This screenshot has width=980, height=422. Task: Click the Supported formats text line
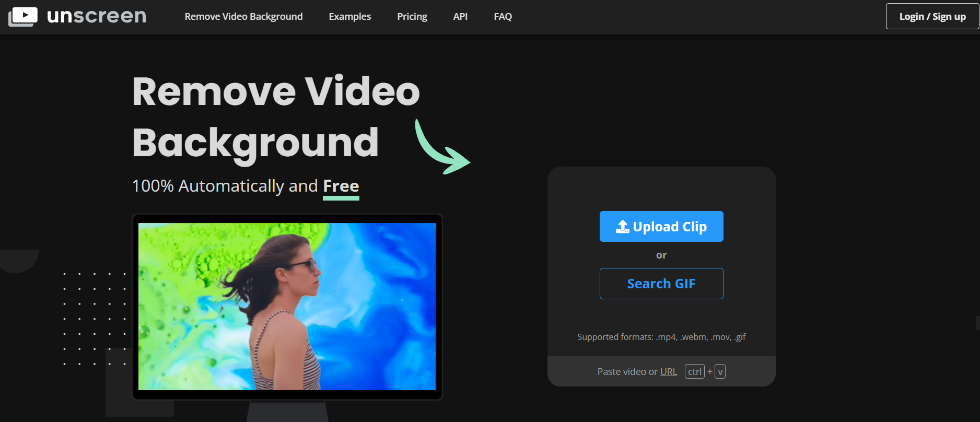tap(661, 337)
